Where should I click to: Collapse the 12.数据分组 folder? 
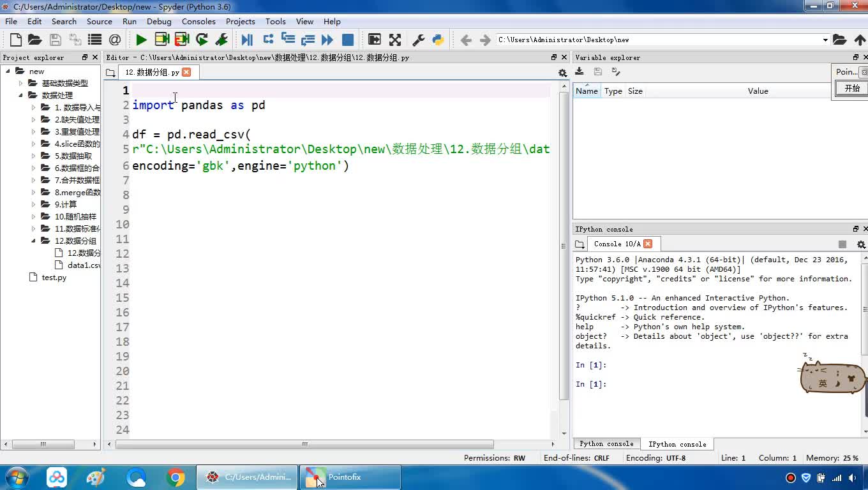pyautogui.click(x=34, y=241)
